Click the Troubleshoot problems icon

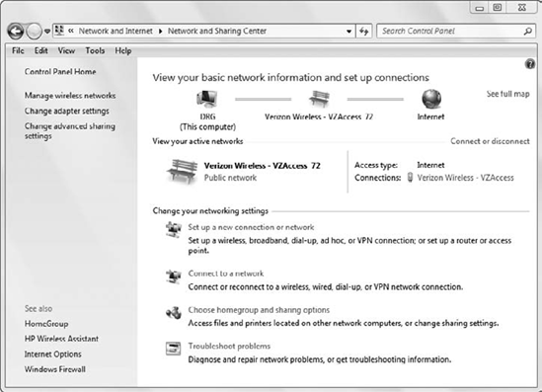173,349
